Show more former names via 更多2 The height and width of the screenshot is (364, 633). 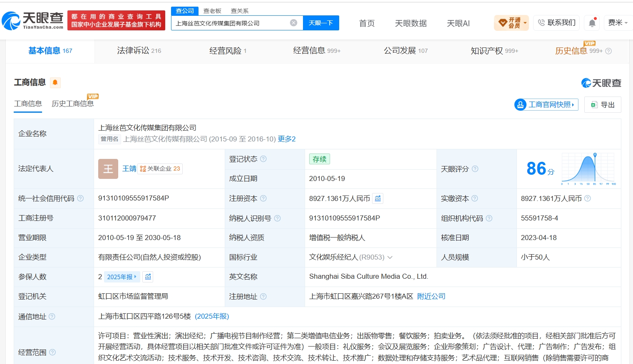coord(287,139)
